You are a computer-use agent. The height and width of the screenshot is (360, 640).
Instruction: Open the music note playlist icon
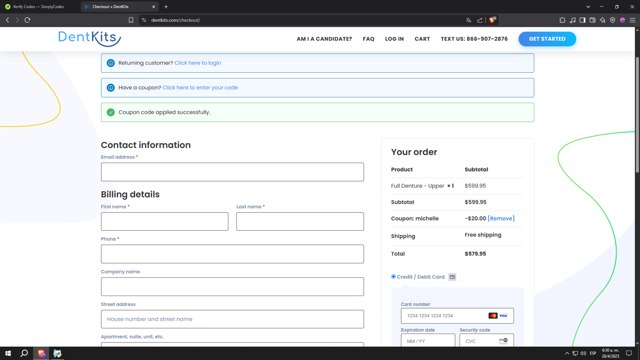point(573,20)
